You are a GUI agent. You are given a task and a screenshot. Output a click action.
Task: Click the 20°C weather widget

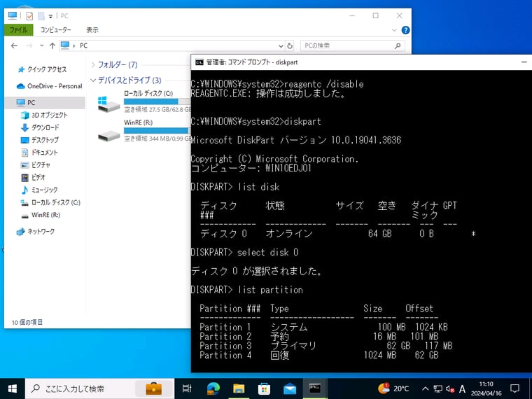pos(393,388)
